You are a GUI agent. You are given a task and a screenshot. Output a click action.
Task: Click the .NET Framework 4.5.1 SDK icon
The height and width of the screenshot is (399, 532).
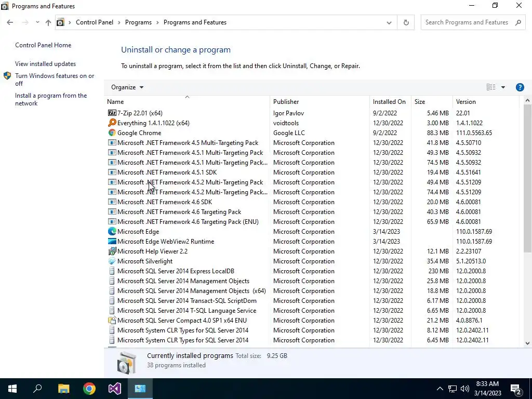click(x=112, y=172)
